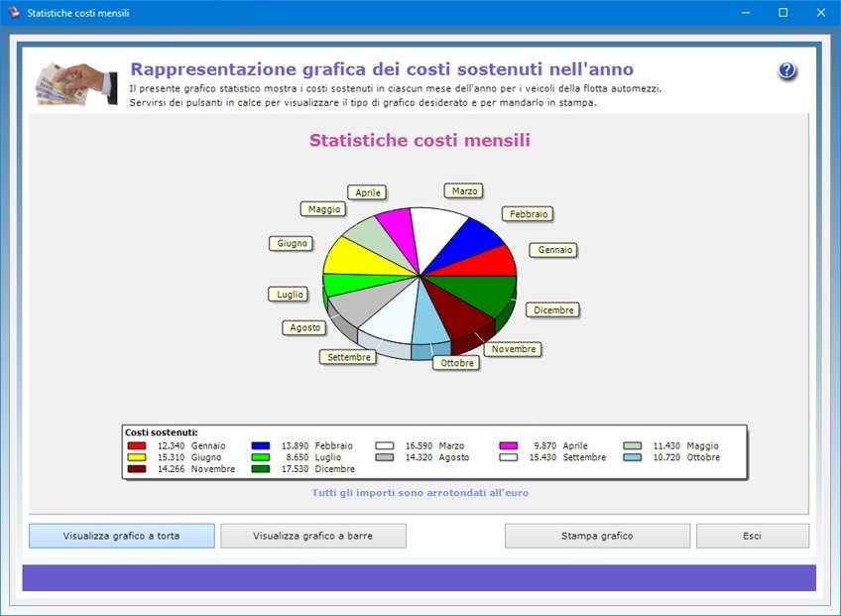Click the Rappresentazione grafica dei costi heading

[x=382, y=69]
